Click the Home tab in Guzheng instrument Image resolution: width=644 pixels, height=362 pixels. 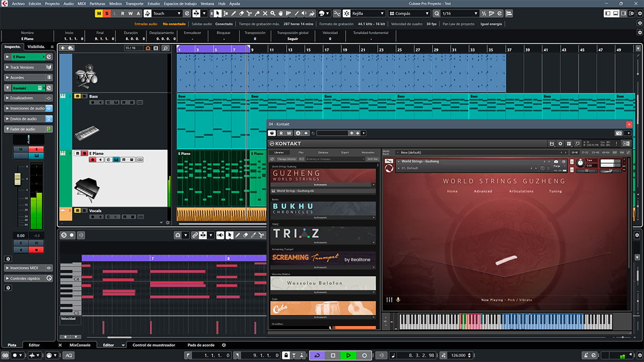coord(452,191)
